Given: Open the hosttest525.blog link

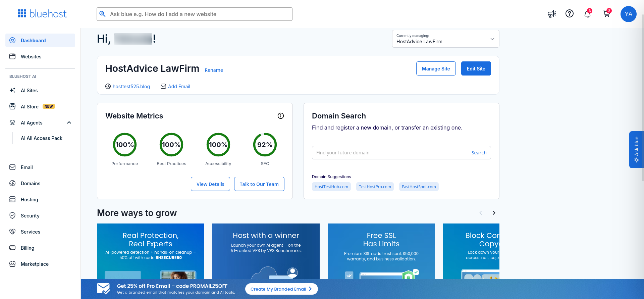Looking at the screenshot, I should (x=131, y=86).
